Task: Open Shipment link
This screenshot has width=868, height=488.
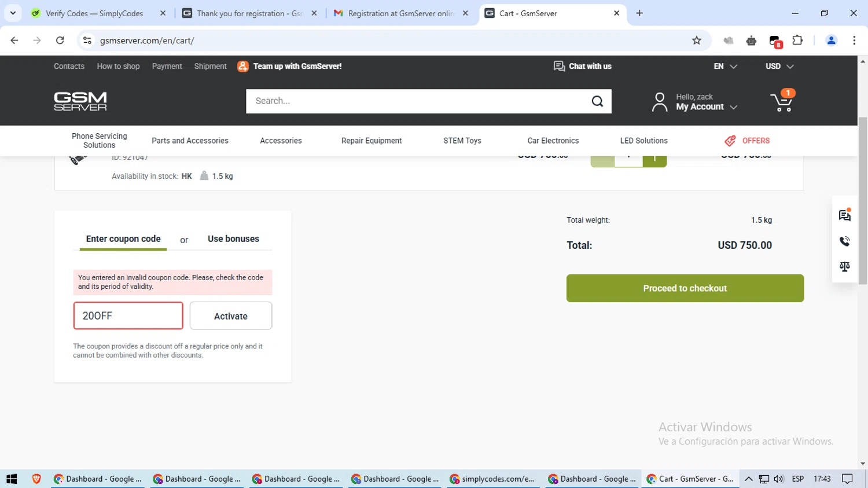Action: (x=211, y=67)
